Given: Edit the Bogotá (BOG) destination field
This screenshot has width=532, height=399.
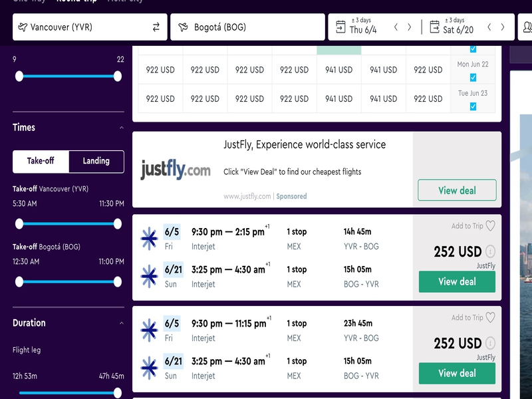Looking at the screenshot, I should 247,27.
